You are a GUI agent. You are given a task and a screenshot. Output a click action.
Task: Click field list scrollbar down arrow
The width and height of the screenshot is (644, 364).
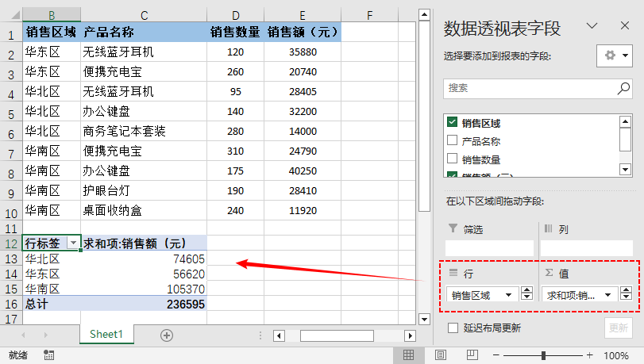(x=625, y=169)
